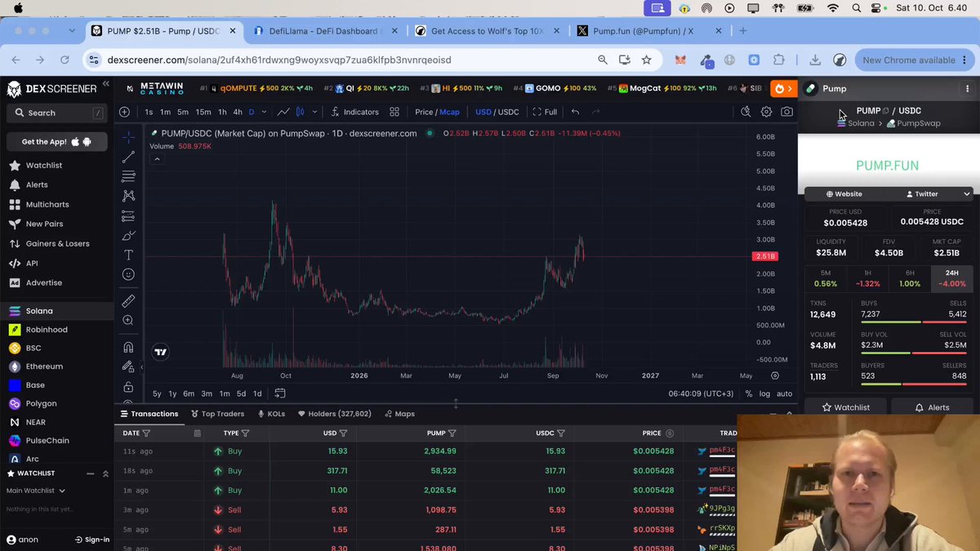
Task: Open Gainers & Losers page
Action: [57, 243]
